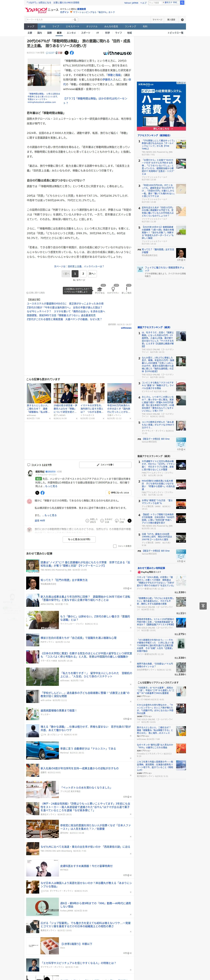210x980 pixels.
Task: Click the search magnifier beside keyword field
Action: [x=75, y=20]
